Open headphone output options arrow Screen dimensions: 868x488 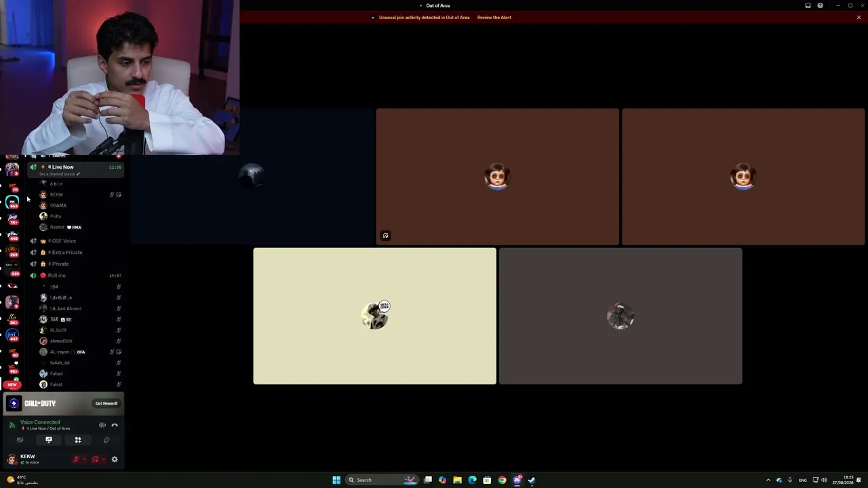[103, 460]
